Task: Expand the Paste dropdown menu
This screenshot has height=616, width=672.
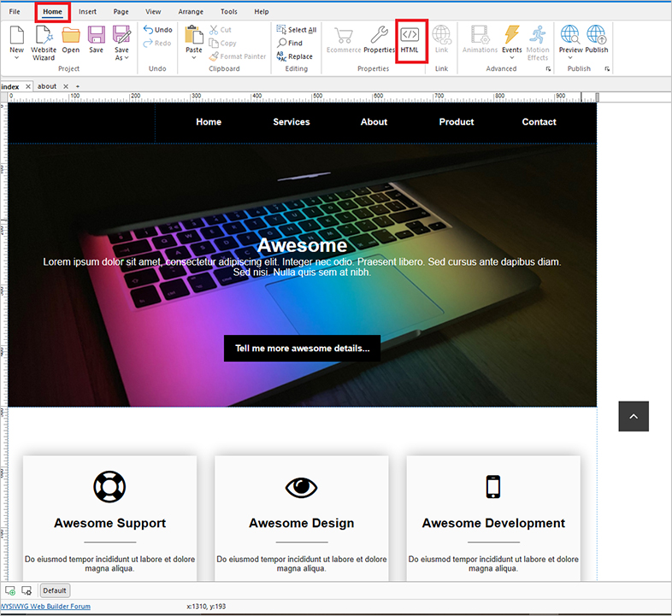Action: pos(194,58)
